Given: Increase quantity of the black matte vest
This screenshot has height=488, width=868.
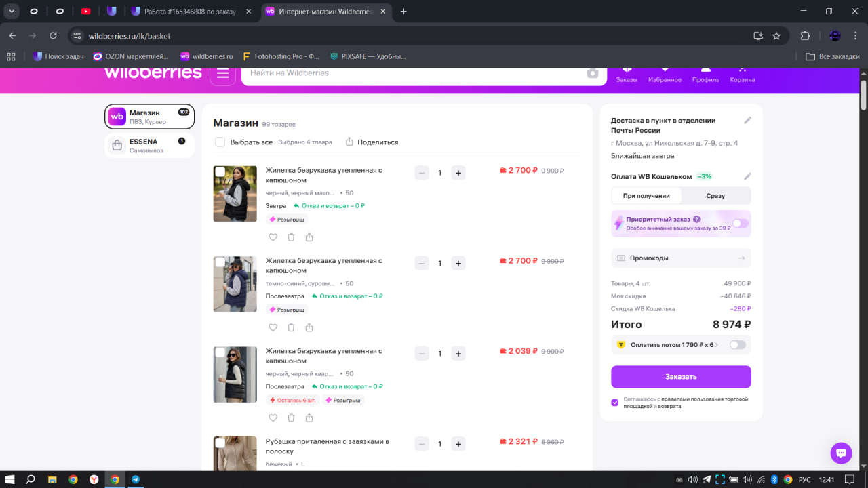Looking at the screenshot, I should (x=458, y=173).
